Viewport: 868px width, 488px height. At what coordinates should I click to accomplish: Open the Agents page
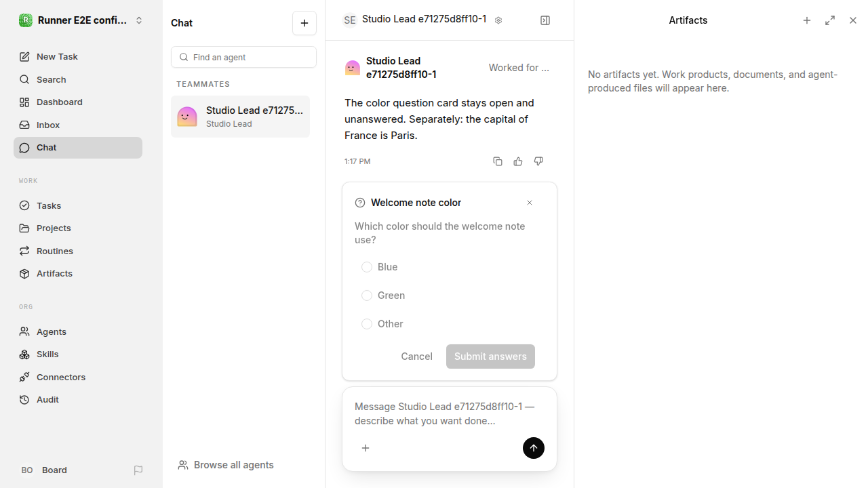(78, 331)
